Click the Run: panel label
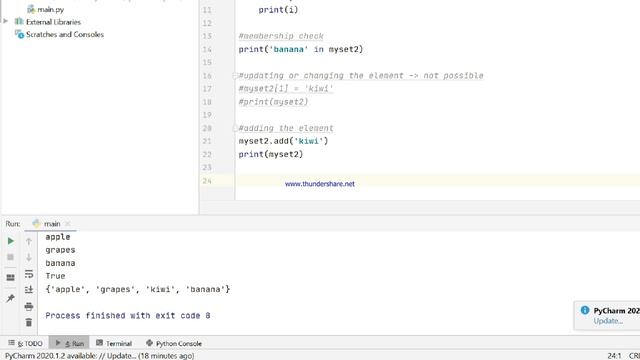The height and width of the screenshot is (360, 640). pyautogui.click(x=13, y=224)
